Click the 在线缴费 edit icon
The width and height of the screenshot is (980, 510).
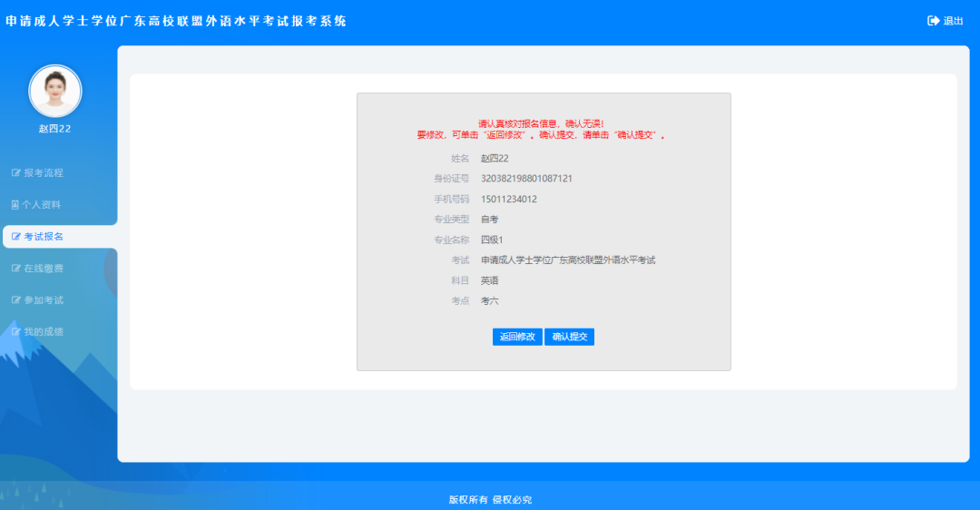pyautogui.click(x=15, y=269)
